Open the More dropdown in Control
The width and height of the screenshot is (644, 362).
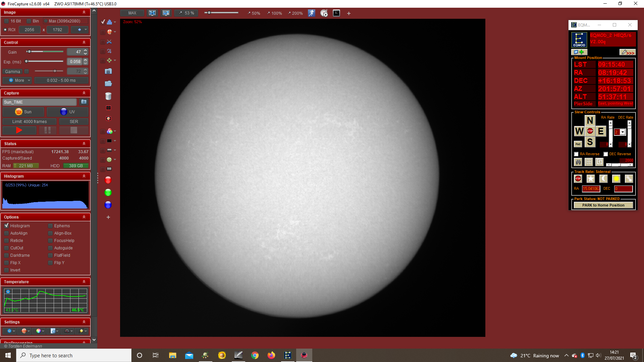click(x=17, y=80)
